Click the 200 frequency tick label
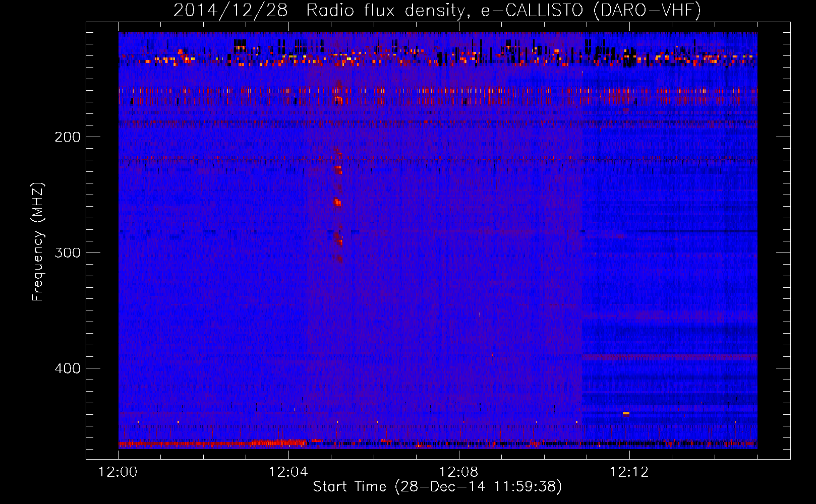This screenshot has height=504, width=816. pos(68,137)
